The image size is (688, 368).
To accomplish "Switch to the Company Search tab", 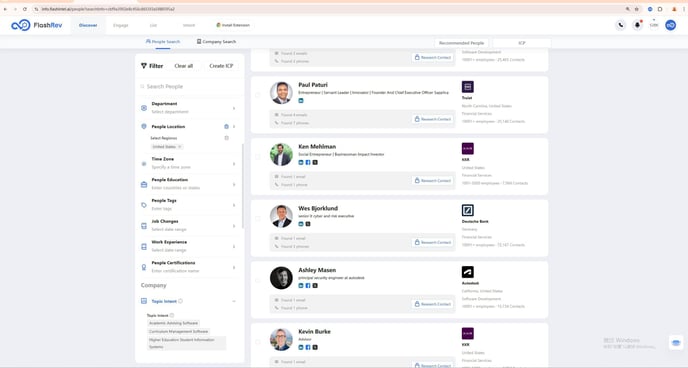I will 216,42.
